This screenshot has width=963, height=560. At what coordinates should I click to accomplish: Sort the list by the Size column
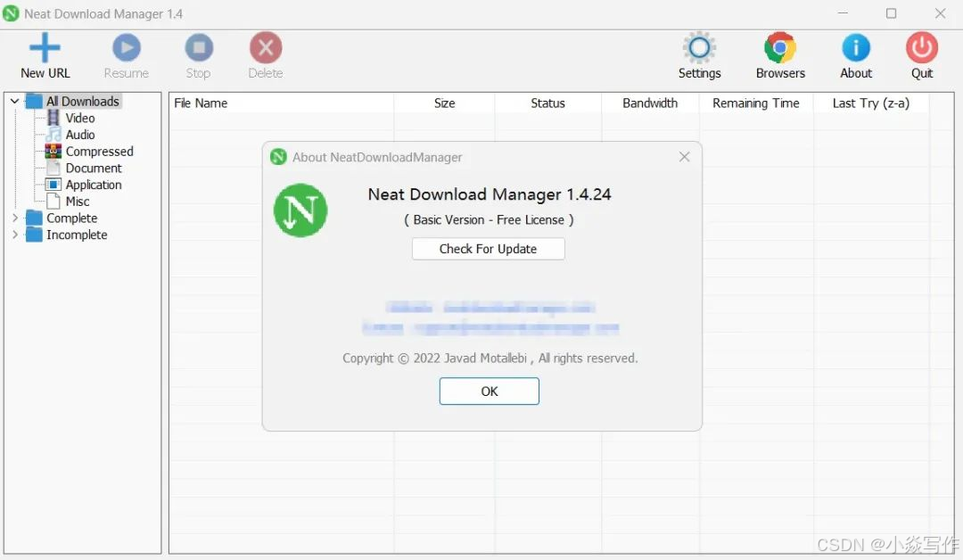[444, 103]
